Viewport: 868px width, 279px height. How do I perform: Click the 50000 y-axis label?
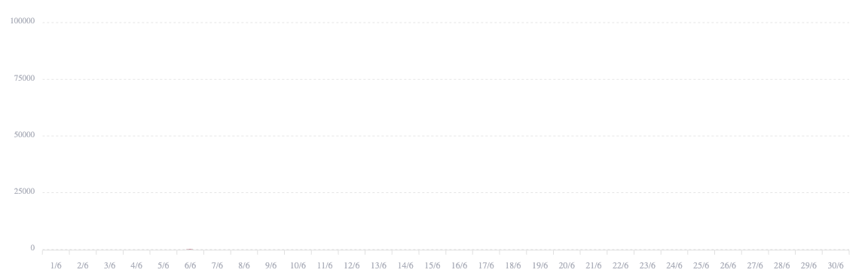point(24,135)
